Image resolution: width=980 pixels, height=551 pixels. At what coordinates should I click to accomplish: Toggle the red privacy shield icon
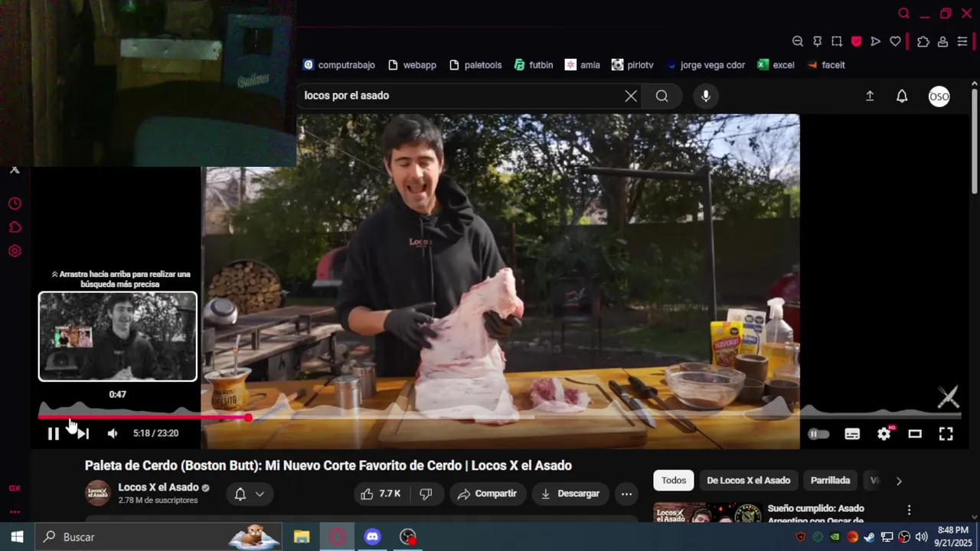click(x=856, y=41)
